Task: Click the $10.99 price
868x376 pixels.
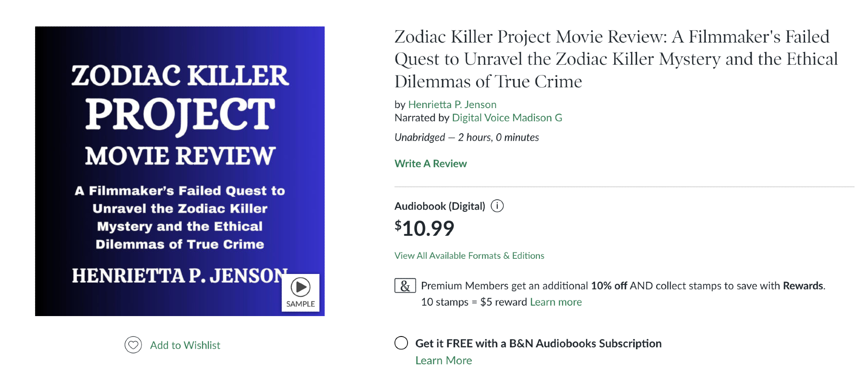Action: 424,228
